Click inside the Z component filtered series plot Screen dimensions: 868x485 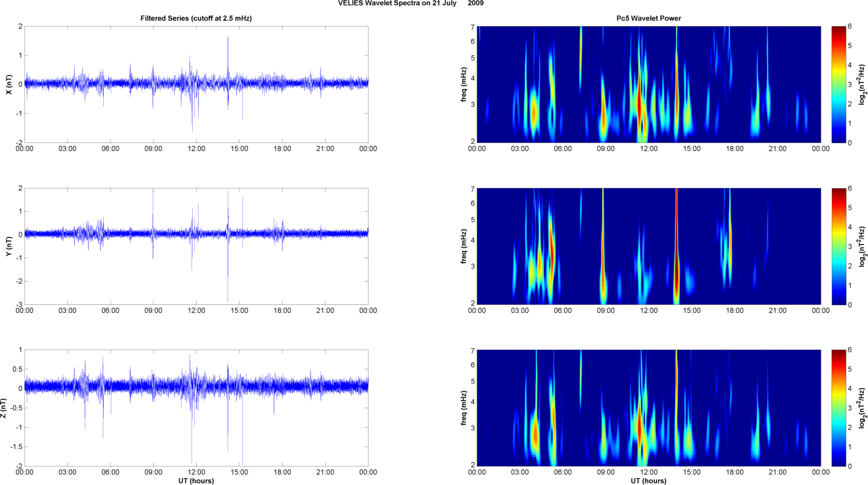pyautogui.click(x=196, y=408)
